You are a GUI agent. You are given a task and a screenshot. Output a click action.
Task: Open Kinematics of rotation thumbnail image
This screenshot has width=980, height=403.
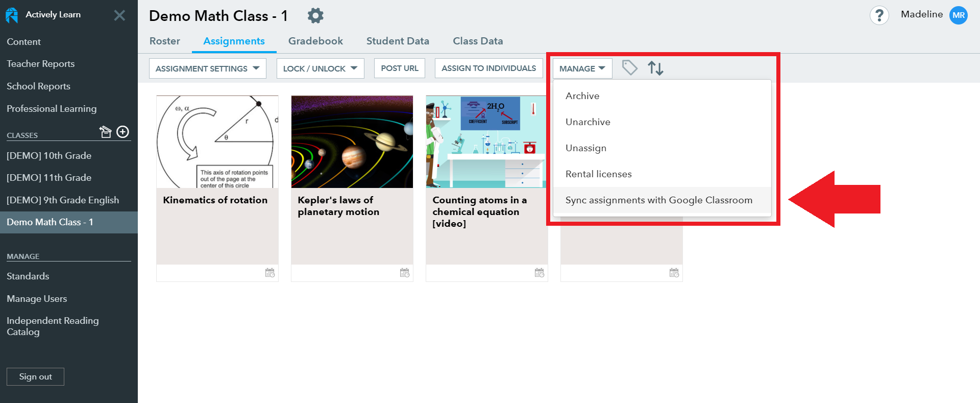pos(217,141)
